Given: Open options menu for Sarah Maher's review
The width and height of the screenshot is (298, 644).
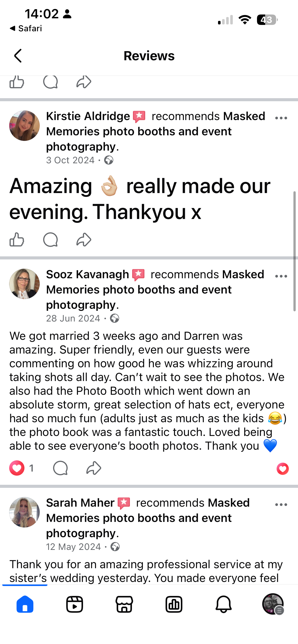Looking at the screenshot, I should click(x=281, y=505).
